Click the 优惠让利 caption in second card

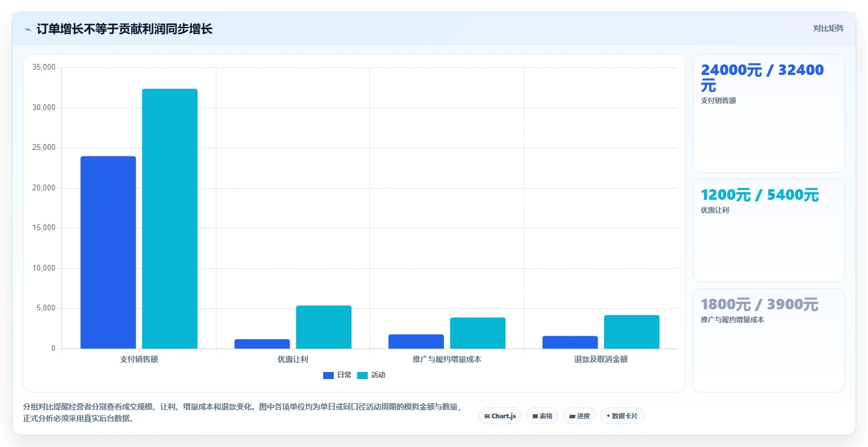click(x=715, y=210)
